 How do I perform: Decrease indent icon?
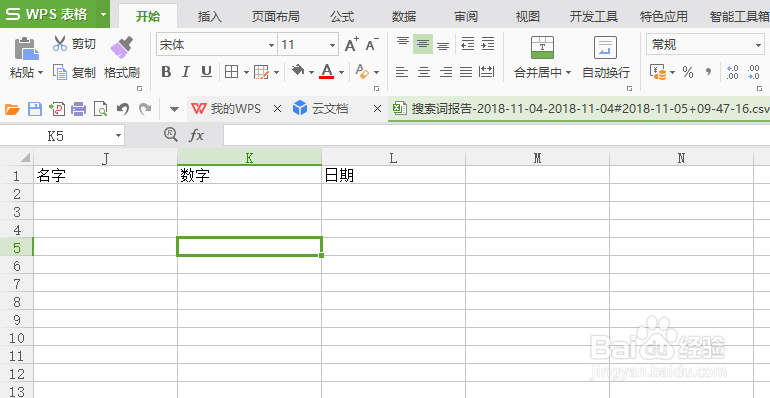[468, 44]
